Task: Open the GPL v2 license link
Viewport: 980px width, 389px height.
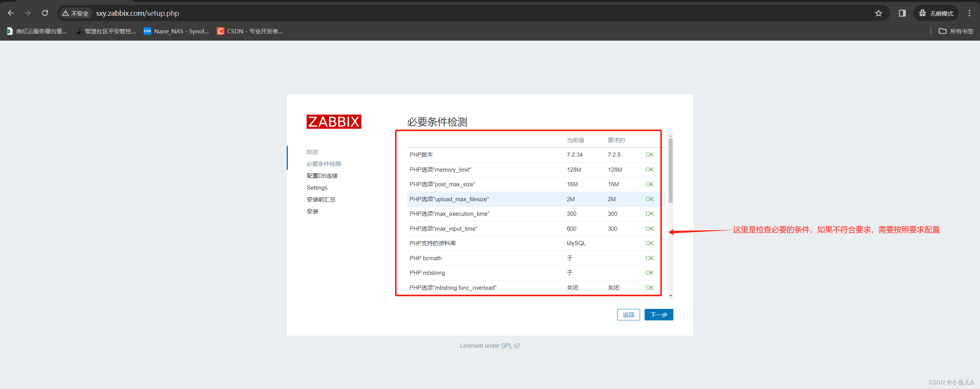Action: coord(510,346)
